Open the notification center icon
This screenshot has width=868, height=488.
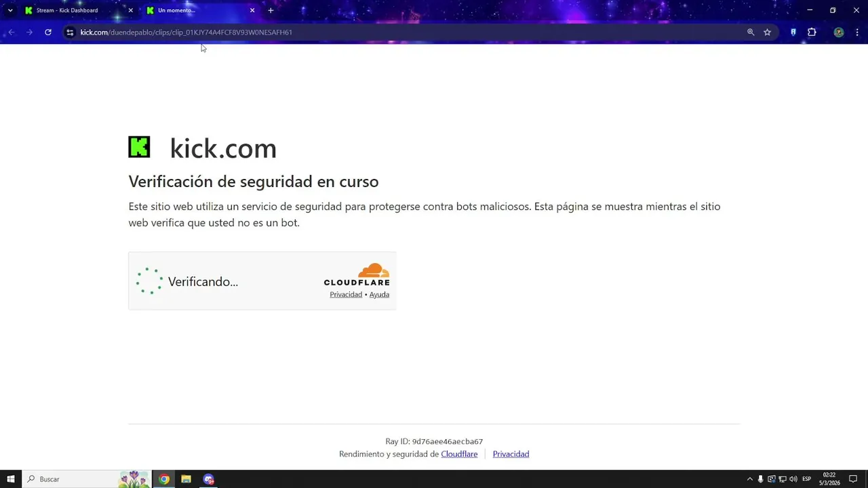click(x=854, y=479)
